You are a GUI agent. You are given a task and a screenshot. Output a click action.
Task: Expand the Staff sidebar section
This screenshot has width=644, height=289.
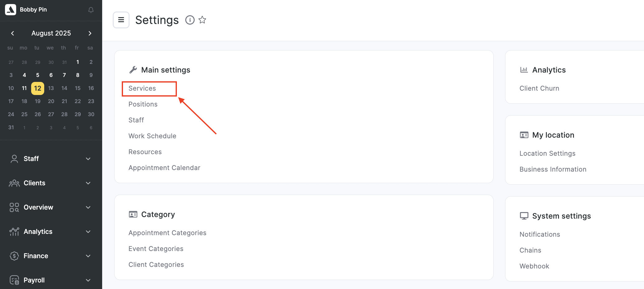click(x=88, y=159)
